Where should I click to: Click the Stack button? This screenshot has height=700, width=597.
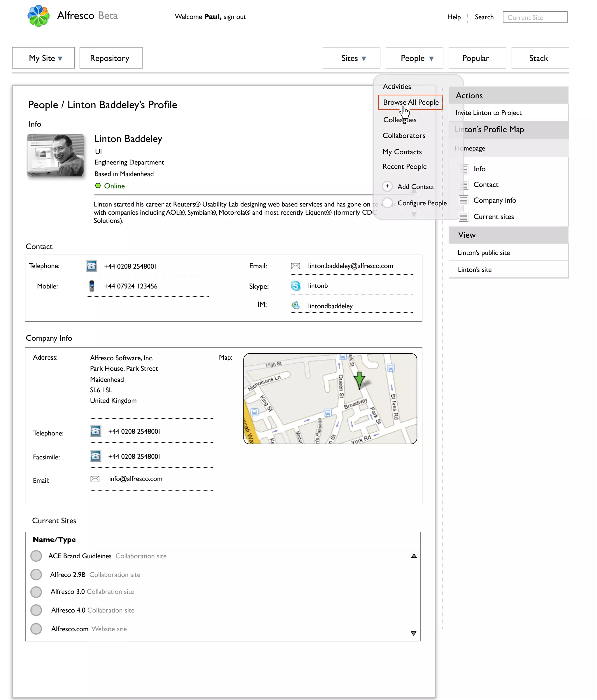(x=540, y=58)
